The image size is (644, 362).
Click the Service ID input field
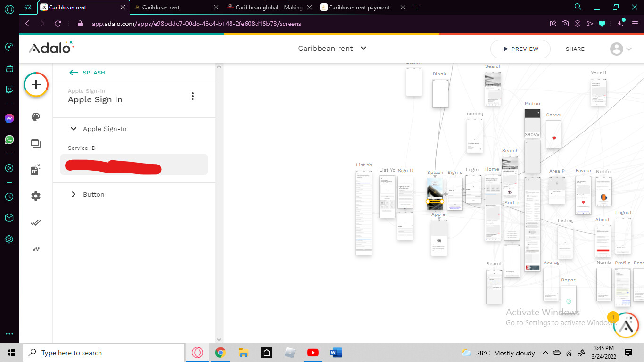point(134,165)
